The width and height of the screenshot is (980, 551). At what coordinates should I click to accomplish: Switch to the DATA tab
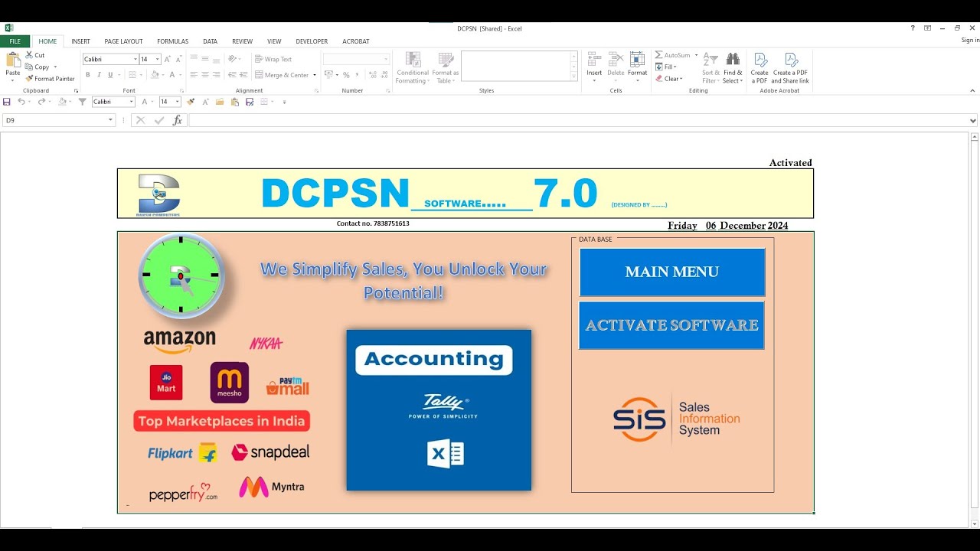coord(210,41)
